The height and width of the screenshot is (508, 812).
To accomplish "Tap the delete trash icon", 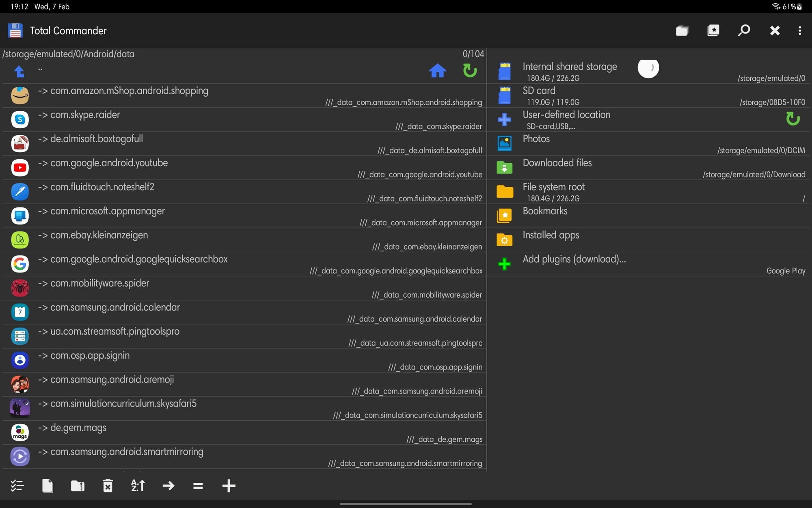I will tap(108, 486).
